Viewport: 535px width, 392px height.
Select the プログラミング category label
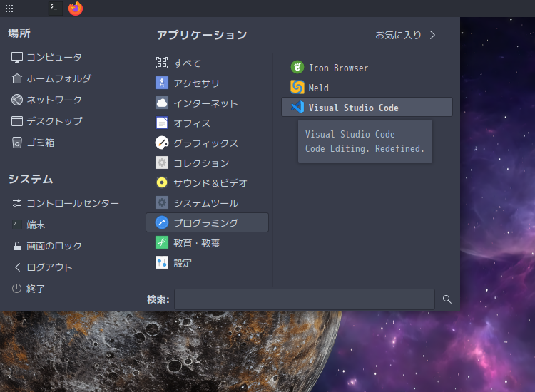205,223
